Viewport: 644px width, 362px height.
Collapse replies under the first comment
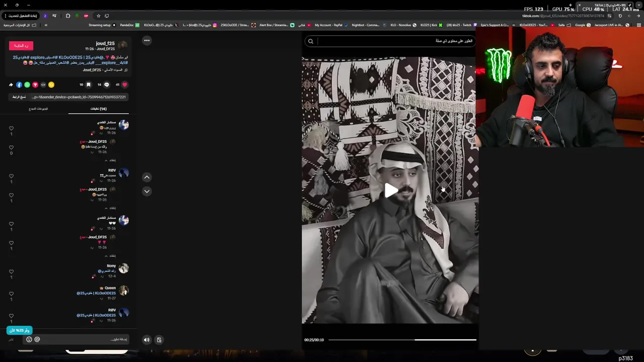coord(110,160)
